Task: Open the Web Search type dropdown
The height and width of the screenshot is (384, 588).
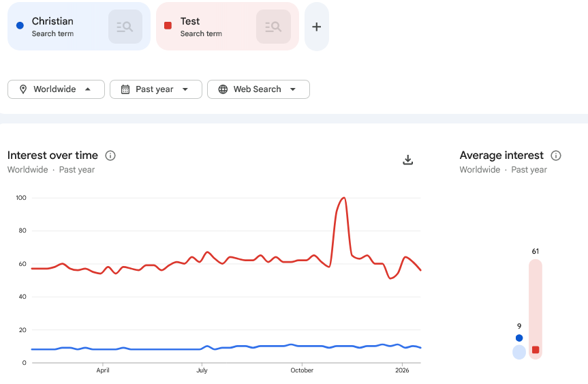Action: pyautogui.click(x=293, y=89)
